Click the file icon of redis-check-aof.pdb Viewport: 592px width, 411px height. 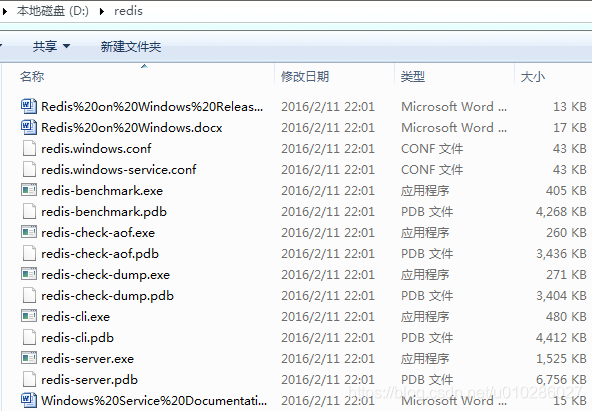[29, 253]
